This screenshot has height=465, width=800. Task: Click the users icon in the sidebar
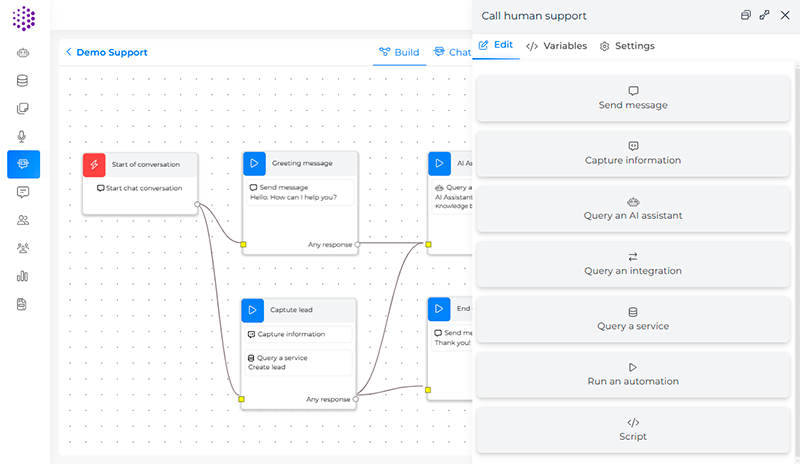pyautogui.click(x=22, y=220)
